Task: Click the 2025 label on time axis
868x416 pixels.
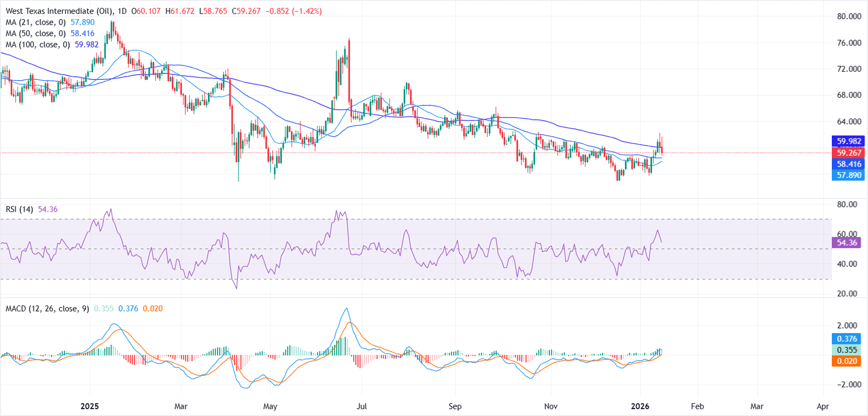Action: click(90, 406)
